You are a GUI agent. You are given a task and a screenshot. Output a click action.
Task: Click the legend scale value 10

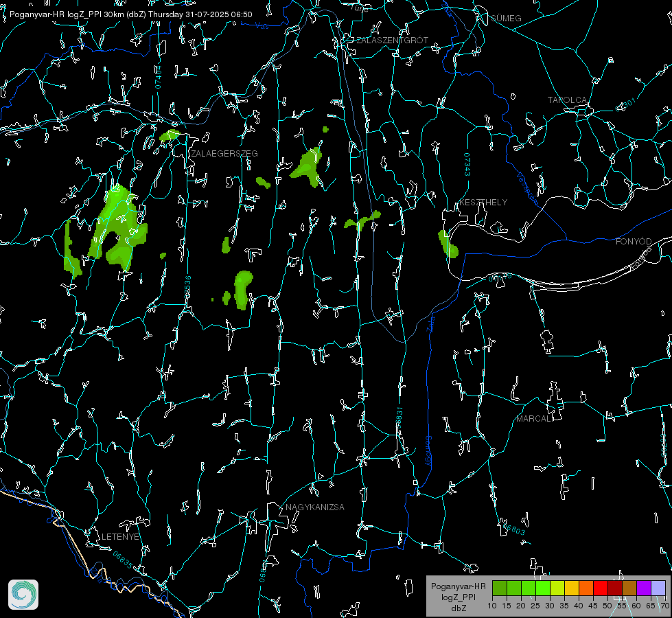[492, 606]
